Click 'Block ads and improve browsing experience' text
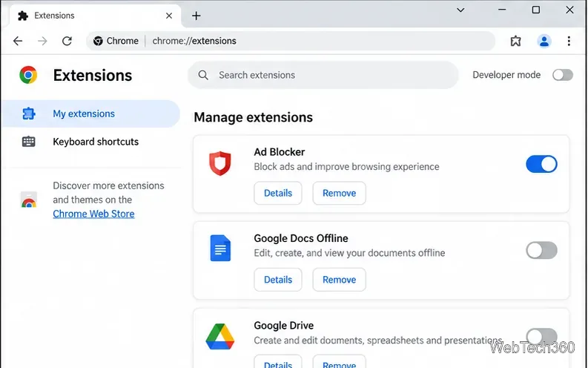The image size is (588, 368). pyautogui.click(x=346, y=166)
